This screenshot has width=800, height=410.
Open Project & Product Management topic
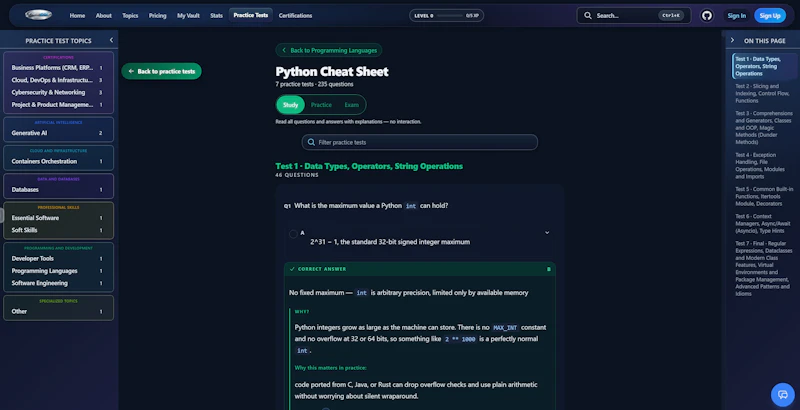[58, 105]
